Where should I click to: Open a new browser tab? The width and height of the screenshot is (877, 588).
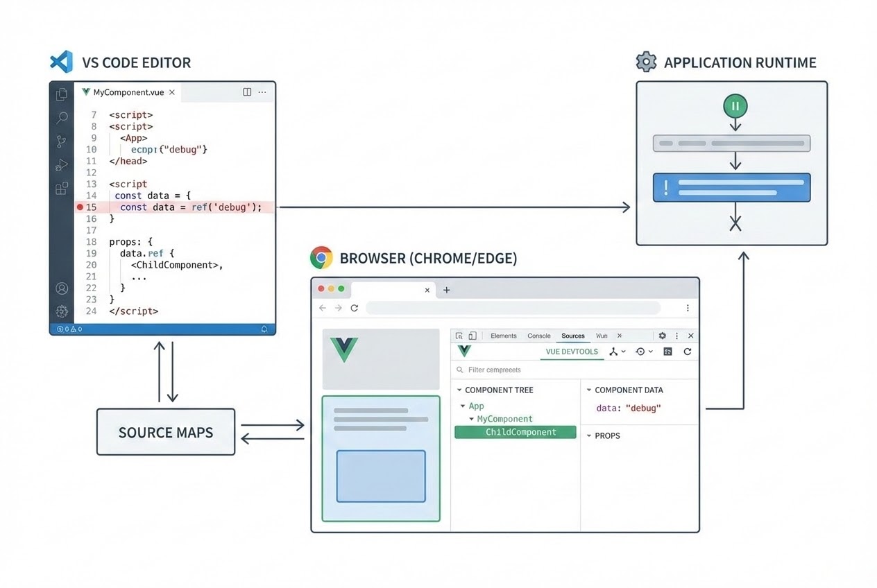(x=446, y=290)
